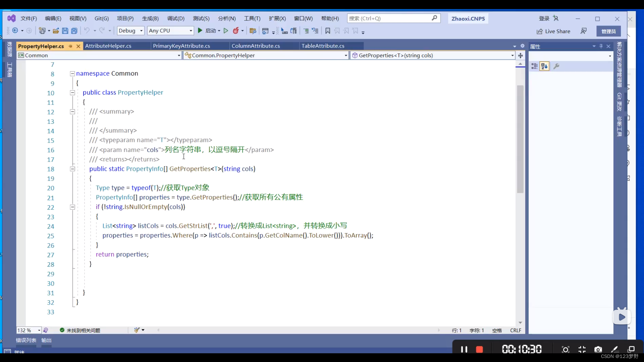644x362 pixels.
Task: Start debugging with the green play button
Action: point(200,31)
